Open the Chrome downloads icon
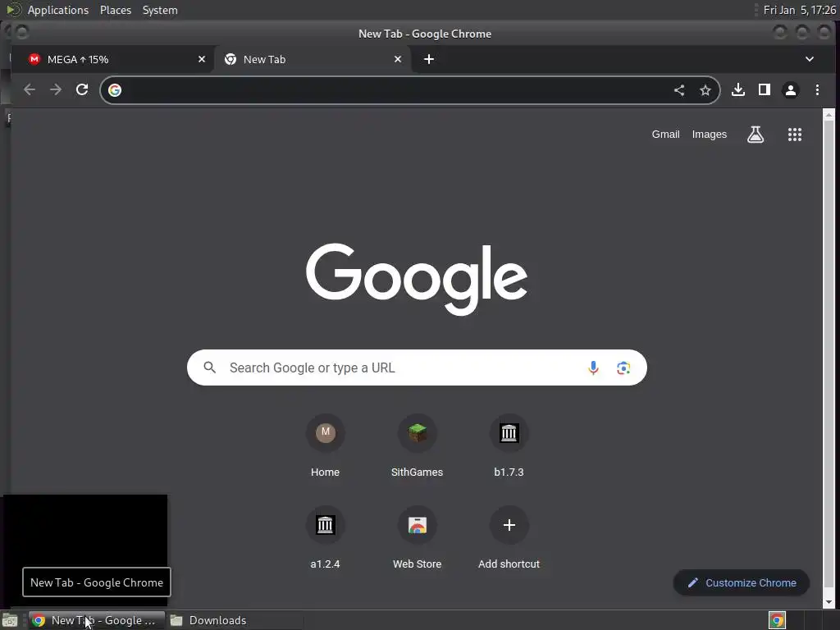840x630 pixels. click(738, 90)
